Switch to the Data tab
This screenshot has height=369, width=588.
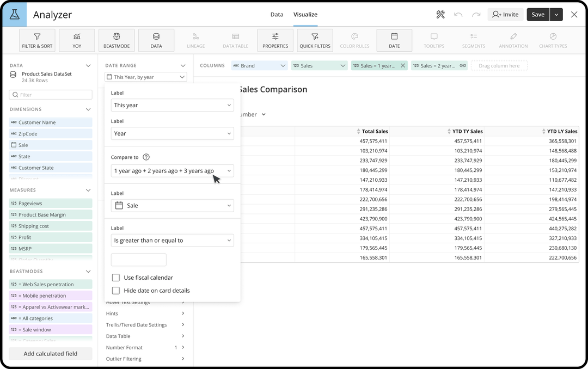click(x=277, y=15)
